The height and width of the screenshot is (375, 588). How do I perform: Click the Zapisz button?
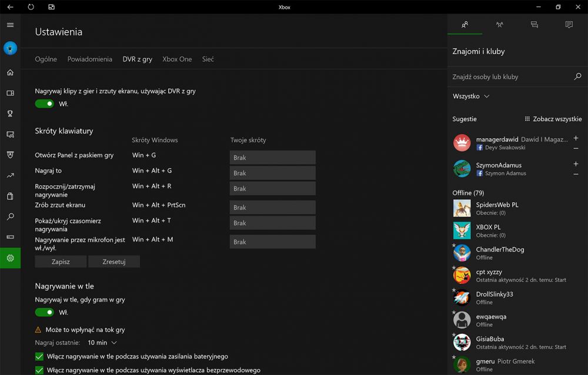coord(61,261)
